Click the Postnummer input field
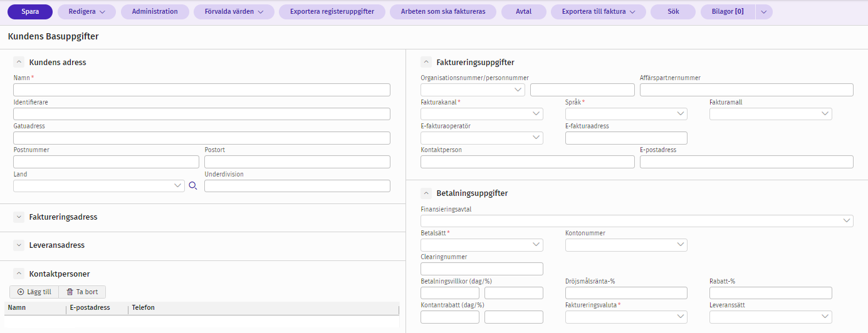The image size is (868, 333). 106,161
